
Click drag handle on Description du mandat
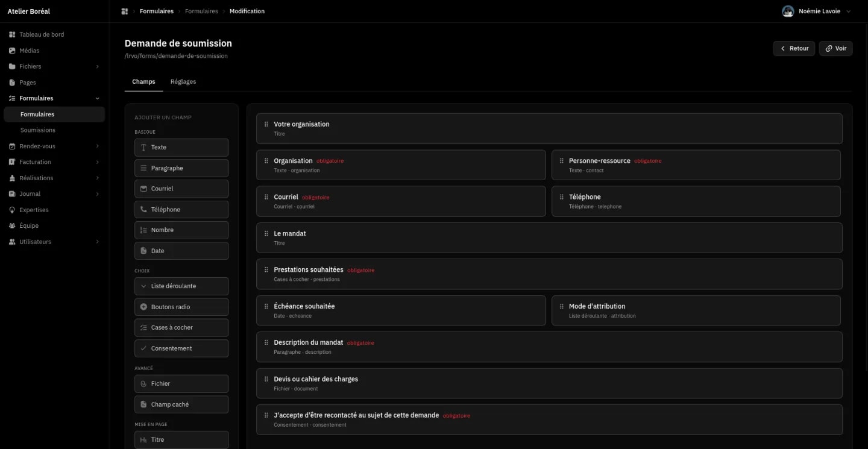point(266,342)
